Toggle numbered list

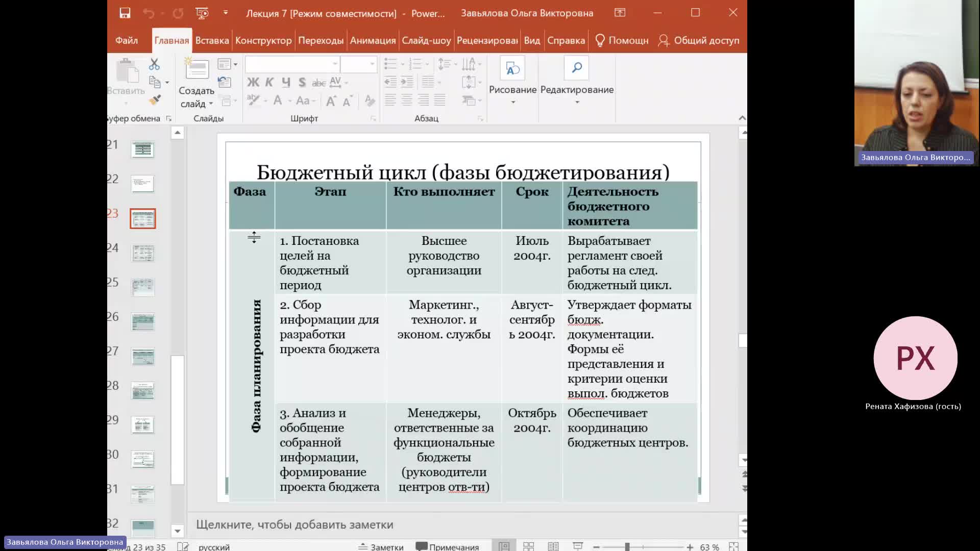click(x=415, y=64)
